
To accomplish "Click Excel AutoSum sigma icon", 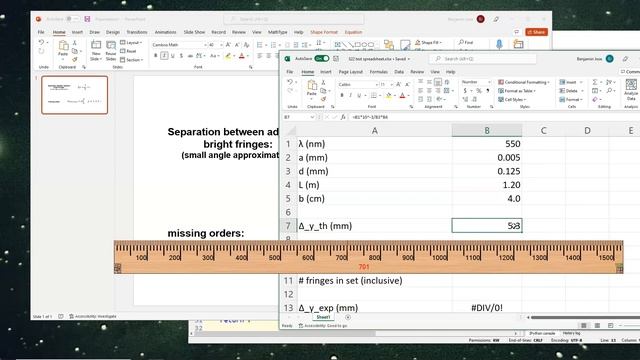I will point(595,82).
